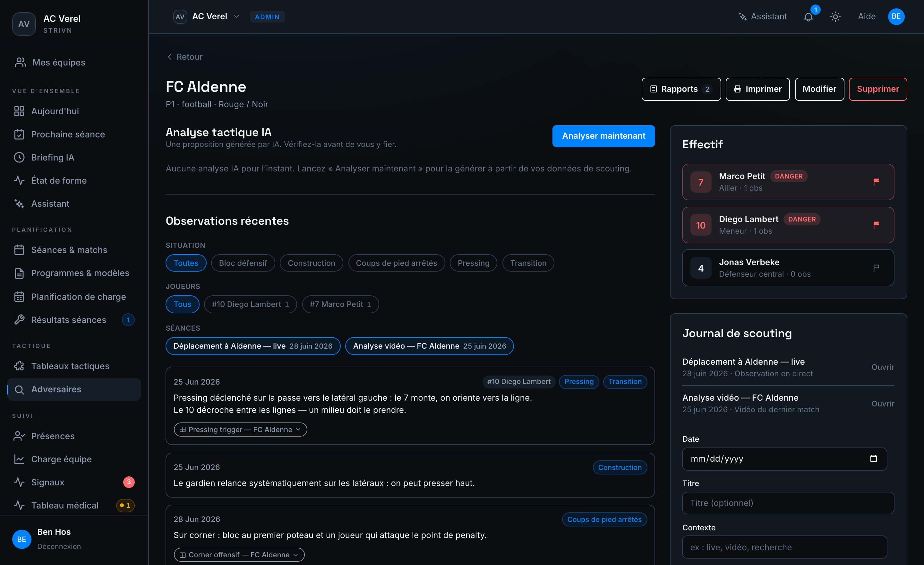The height and width of the screenshot is (565, 924).
Task: Filter observations by Transition chip
Action: click(x=528, y=263)
